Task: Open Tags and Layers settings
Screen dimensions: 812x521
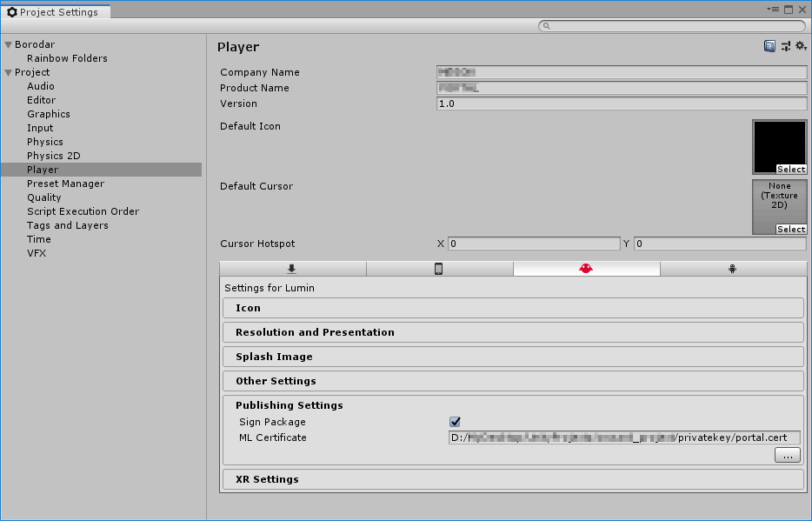Action: [68, 225]
